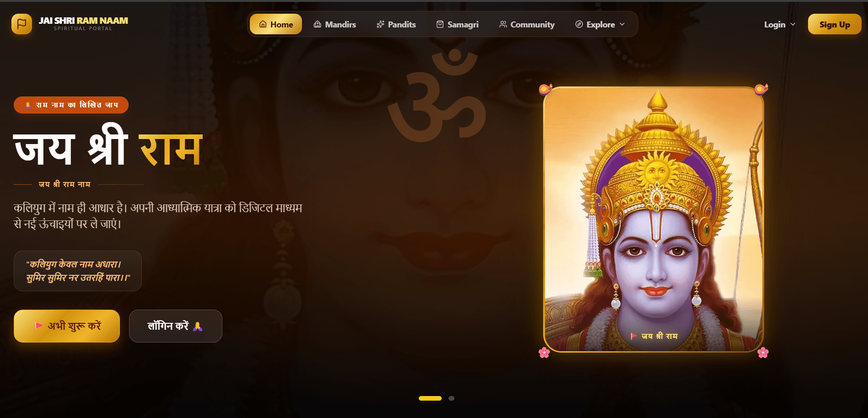Open the Samagri menu item
Viewport: 868px width, 418px height.
click(457, 24)
